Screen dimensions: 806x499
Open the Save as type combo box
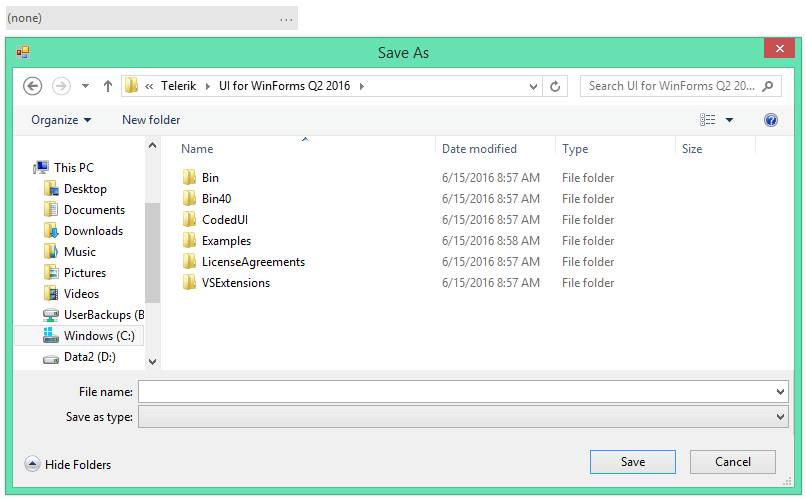click(x=463, y=417)
